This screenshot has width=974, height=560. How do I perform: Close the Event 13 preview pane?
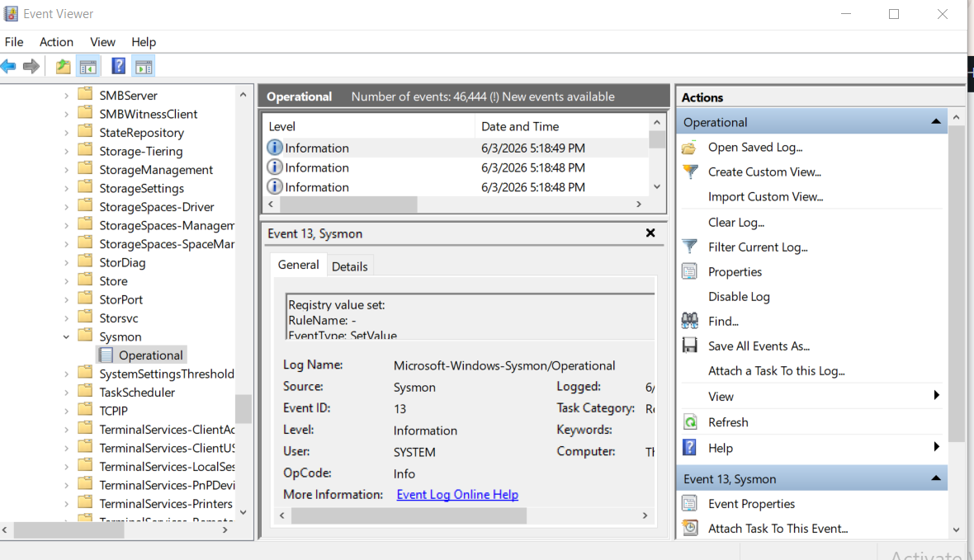point(650,233)
